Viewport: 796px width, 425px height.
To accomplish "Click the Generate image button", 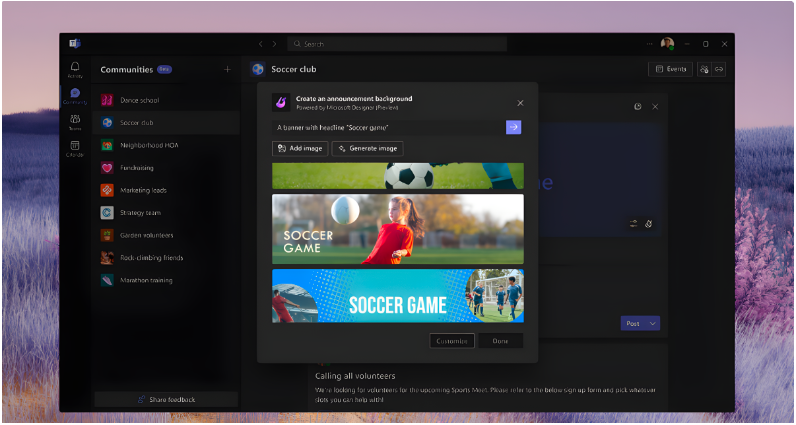I will (368, 148).
